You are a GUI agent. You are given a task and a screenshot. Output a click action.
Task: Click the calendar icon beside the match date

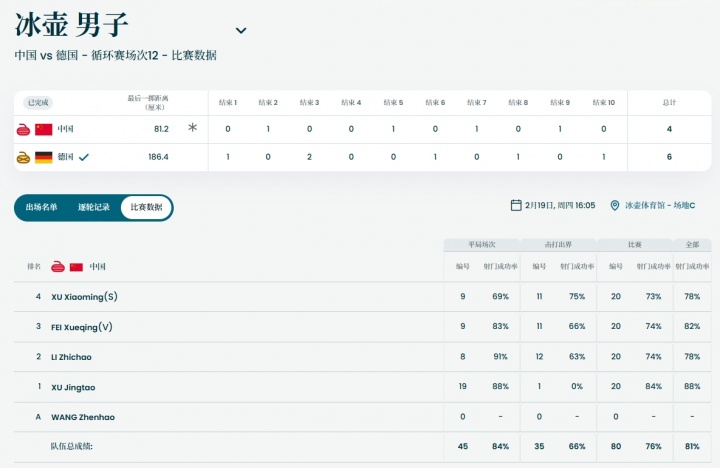[516, 205]
